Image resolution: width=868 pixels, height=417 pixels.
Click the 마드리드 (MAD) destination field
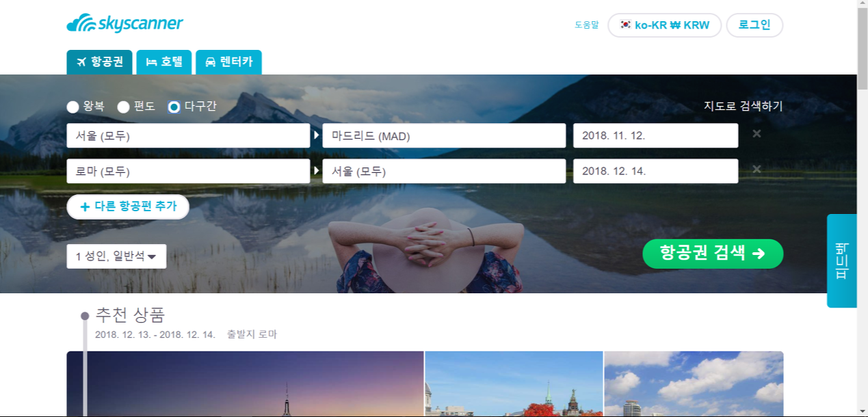pyautogui.click(x=444, y=135)
